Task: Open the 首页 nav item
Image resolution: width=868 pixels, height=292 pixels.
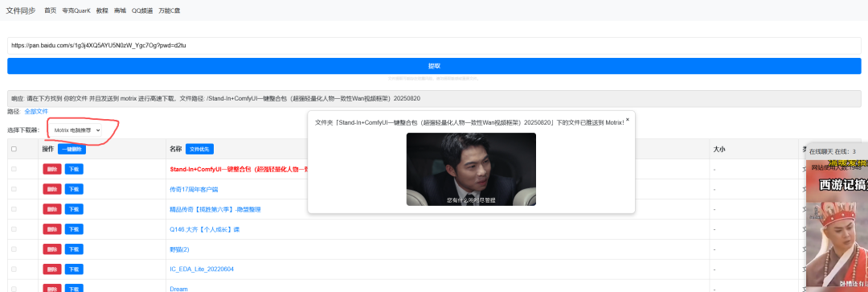Action: 51,10
